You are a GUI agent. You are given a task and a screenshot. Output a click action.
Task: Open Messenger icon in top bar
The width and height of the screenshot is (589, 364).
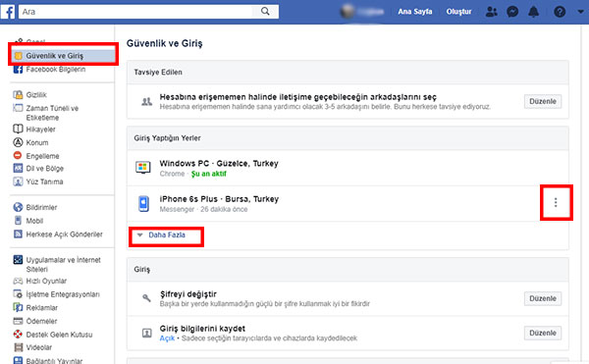(512, 12)
